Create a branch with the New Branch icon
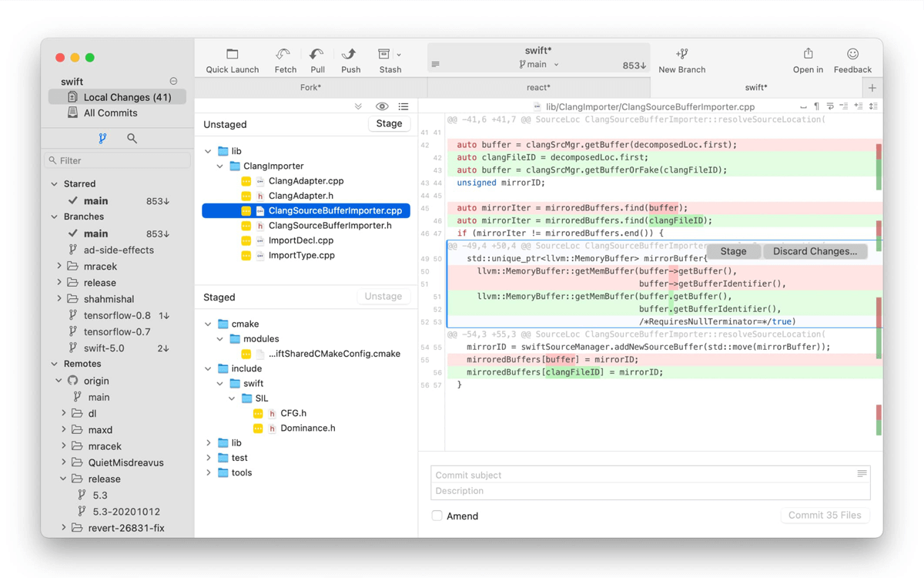Viewport: 924px width, 578px height. pos(681,54)
